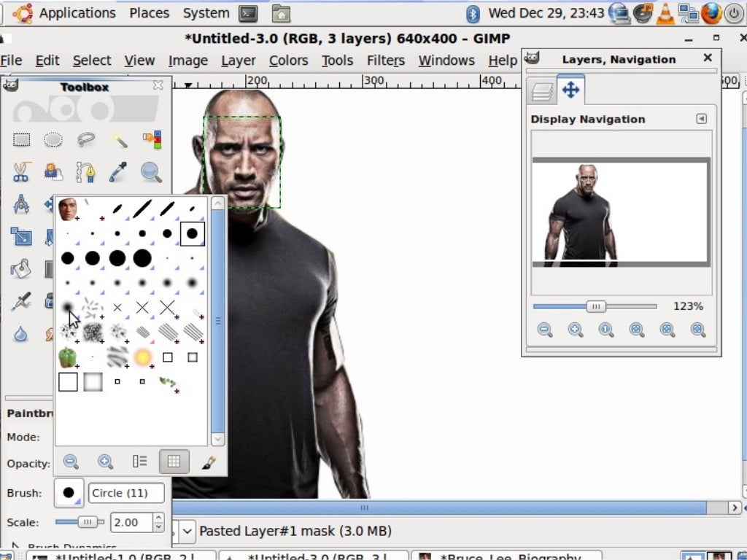Zoom out brush previews
The width and height of the screenshot is (747, 560).
71,462
